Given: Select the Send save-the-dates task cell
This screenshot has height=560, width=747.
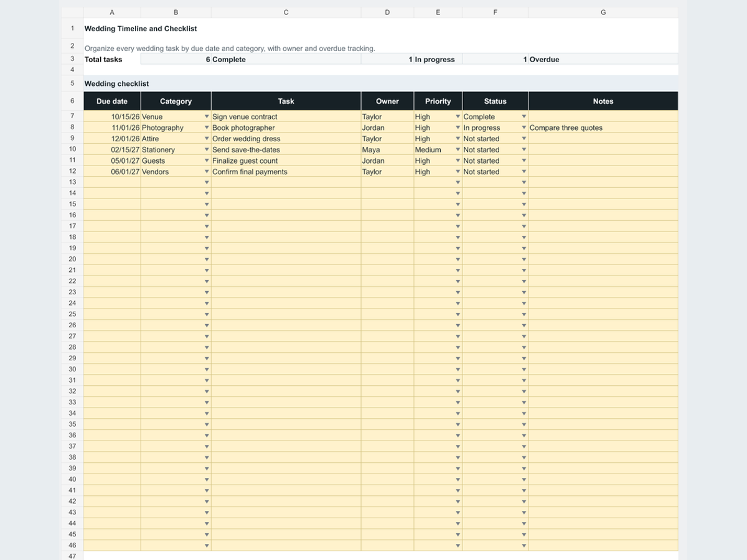Looking at the screenshot, I should [286, 150].
